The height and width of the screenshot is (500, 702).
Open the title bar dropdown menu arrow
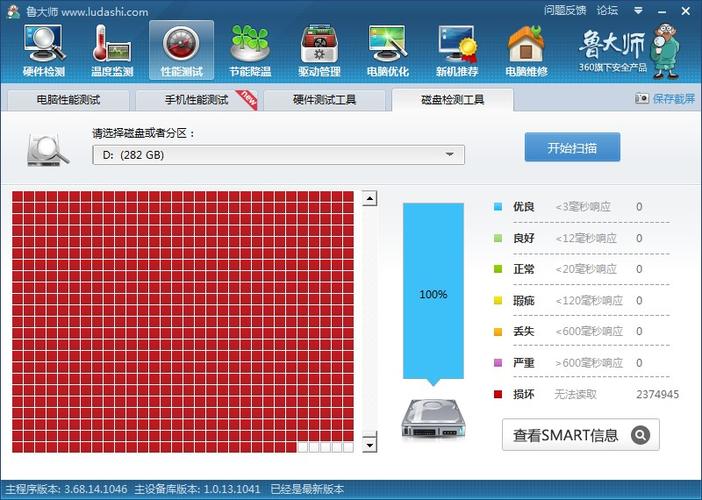pyautogui.click(x=638, y=11)
